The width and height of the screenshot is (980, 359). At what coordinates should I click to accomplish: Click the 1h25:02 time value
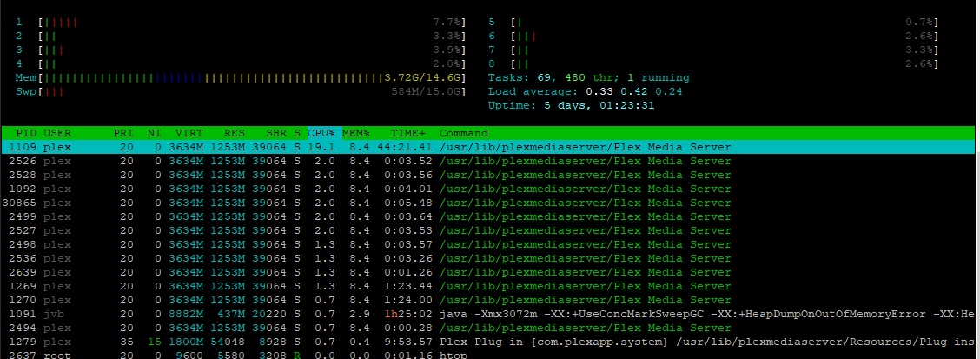[408, 314]
